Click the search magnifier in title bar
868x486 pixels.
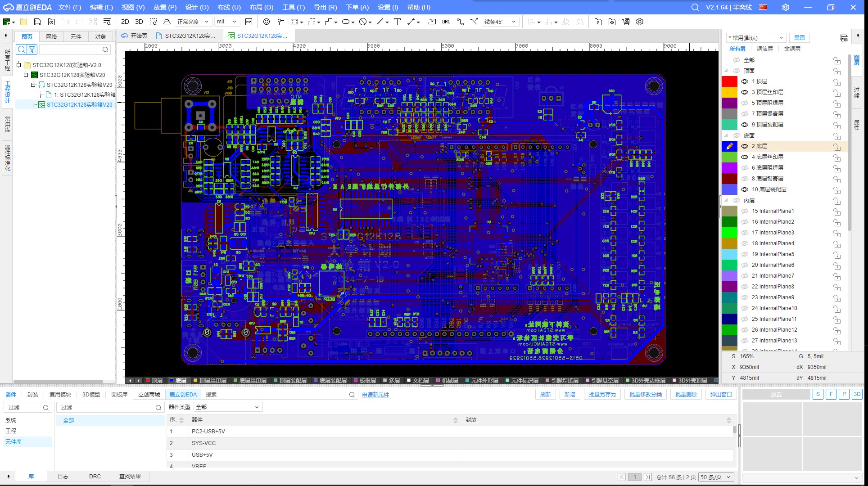695,7
